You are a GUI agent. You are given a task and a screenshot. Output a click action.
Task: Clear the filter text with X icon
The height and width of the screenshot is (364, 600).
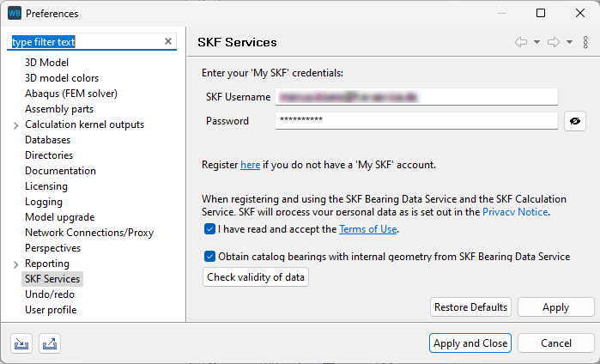point(168,41)
